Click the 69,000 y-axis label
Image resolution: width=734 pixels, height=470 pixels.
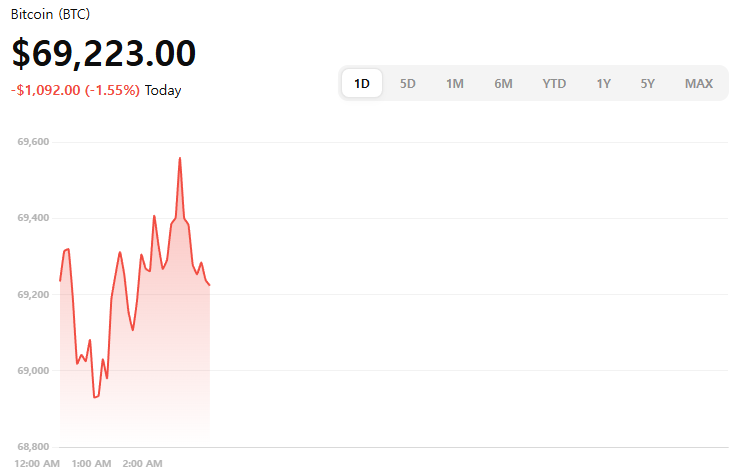click(34, 370)
